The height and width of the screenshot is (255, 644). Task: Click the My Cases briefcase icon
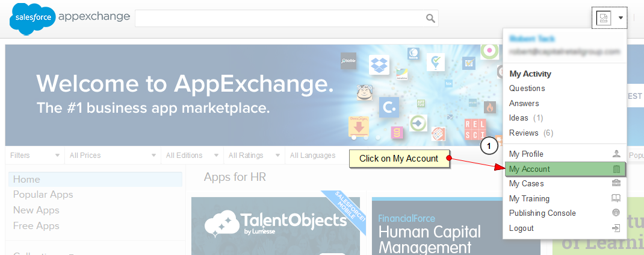coord(616,183)
